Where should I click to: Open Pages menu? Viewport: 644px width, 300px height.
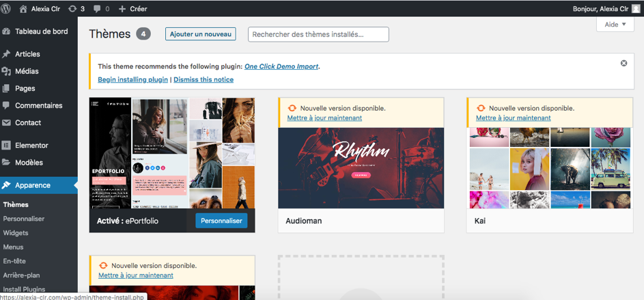pyautogui.click(x=25, y=88)
